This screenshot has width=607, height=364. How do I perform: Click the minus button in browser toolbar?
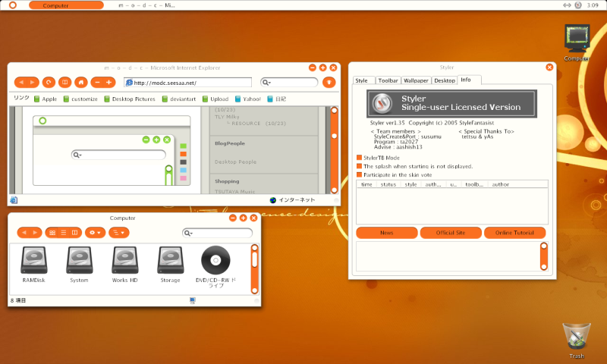97,83
